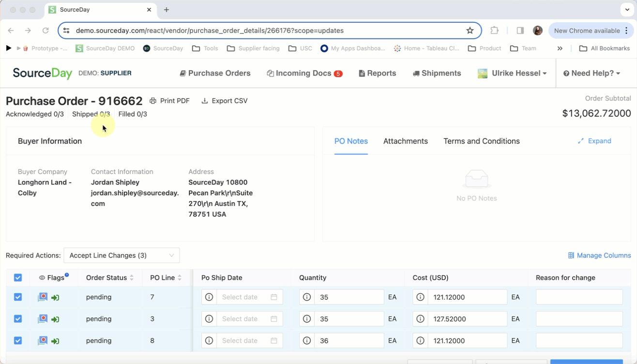Toggle Chrome side panel icon
This screenshot has height=364, width=637.
tap(520, 30)
